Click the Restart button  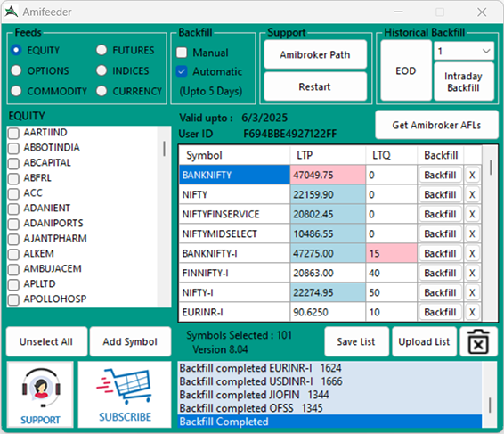coord(315,86)
